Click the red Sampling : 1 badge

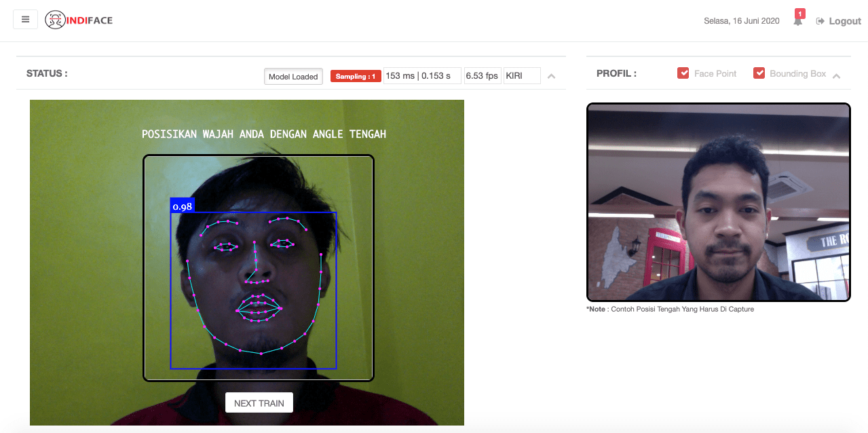click(356, 76)
